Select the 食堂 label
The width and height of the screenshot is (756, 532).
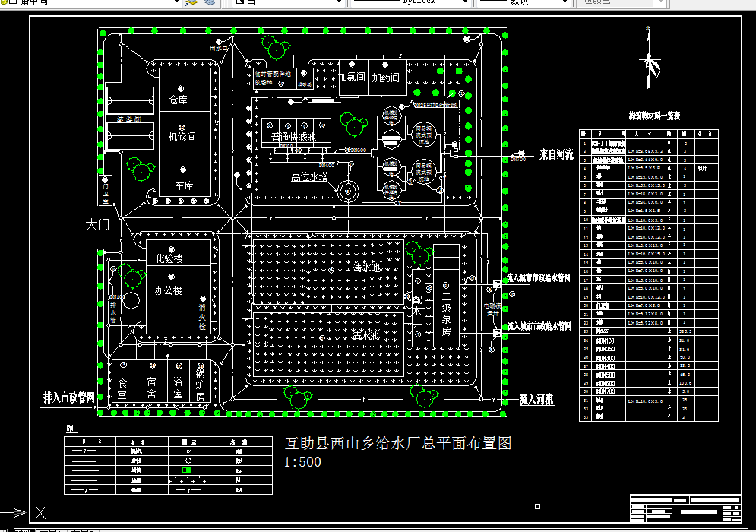122,389
